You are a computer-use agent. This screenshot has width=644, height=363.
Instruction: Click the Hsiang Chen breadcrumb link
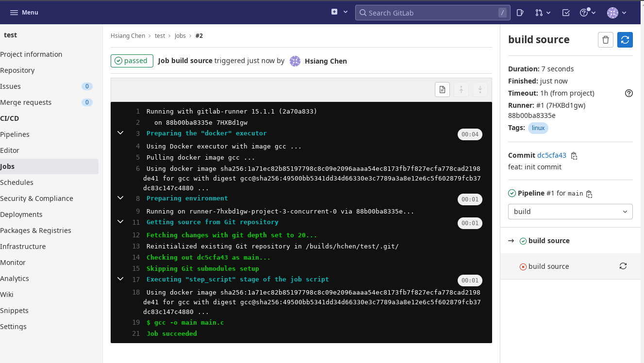[x=128, y=36]
